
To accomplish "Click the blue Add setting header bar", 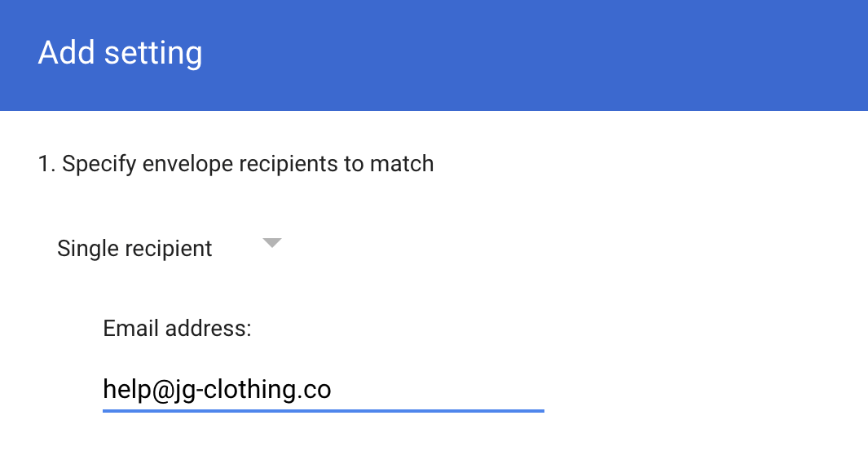I will (530, 55).
